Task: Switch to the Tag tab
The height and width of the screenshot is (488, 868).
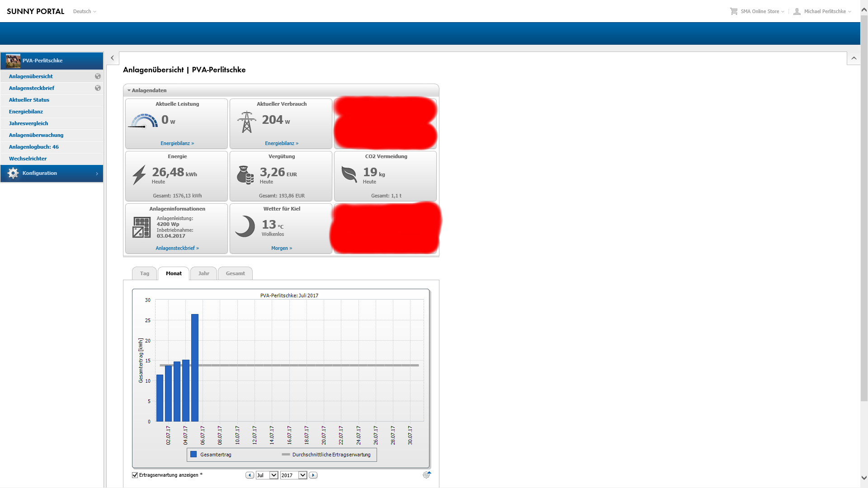Action: tap(144, 273)
